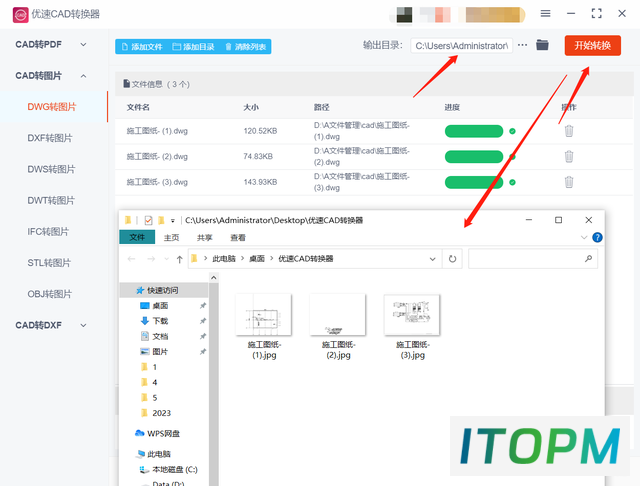The image size is (640, 486).
Task: Select 图片 in Explorer quick access
Action: pos(160,352)
